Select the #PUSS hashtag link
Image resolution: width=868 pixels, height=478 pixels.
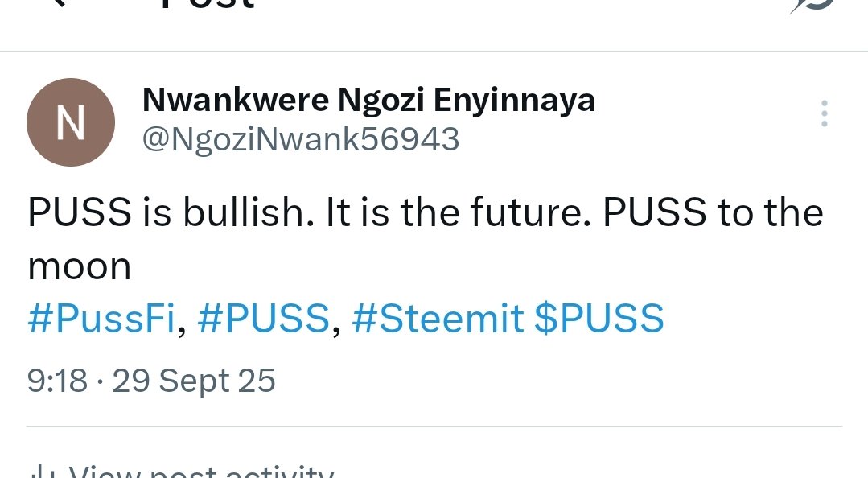pyautogui.click(x=264, y=318)
